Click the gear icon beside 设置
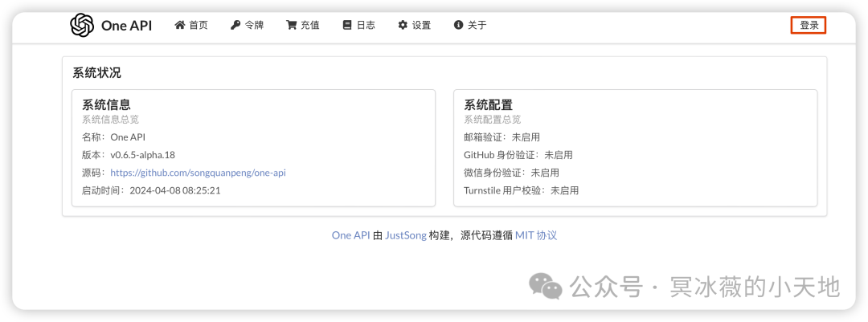Viewport: 868px width, 322px height. (403, 25)
